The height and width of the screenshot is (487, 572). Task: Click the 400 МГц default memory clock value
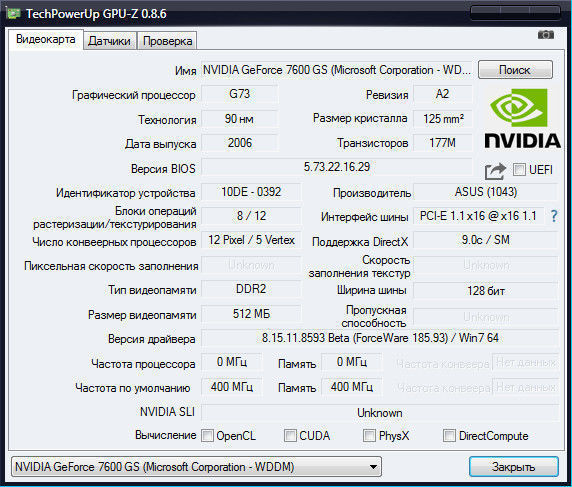[x=352, y=387]
